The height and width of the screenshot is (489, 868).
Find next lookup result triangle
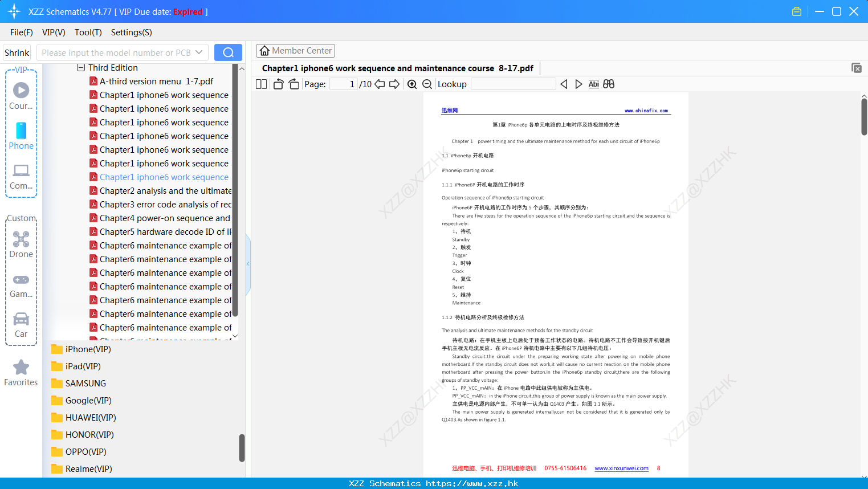coord(578,84)
